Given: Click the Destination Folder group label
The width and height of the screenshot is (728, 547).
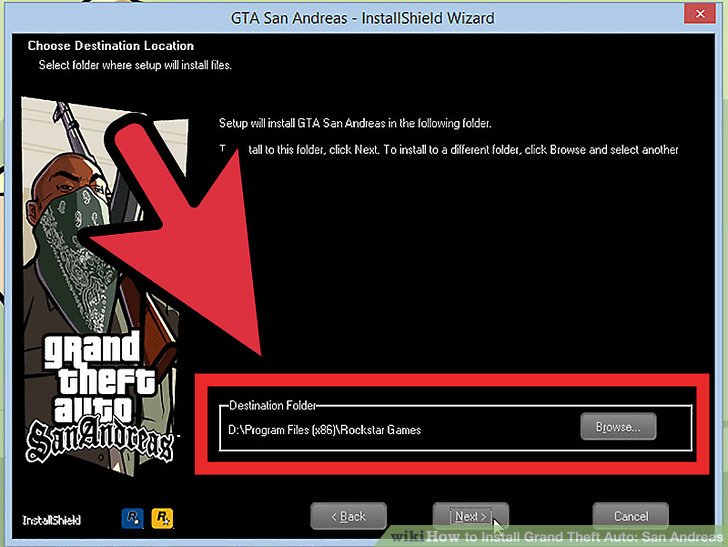Looking at the screenshot, I should point(273,405).
